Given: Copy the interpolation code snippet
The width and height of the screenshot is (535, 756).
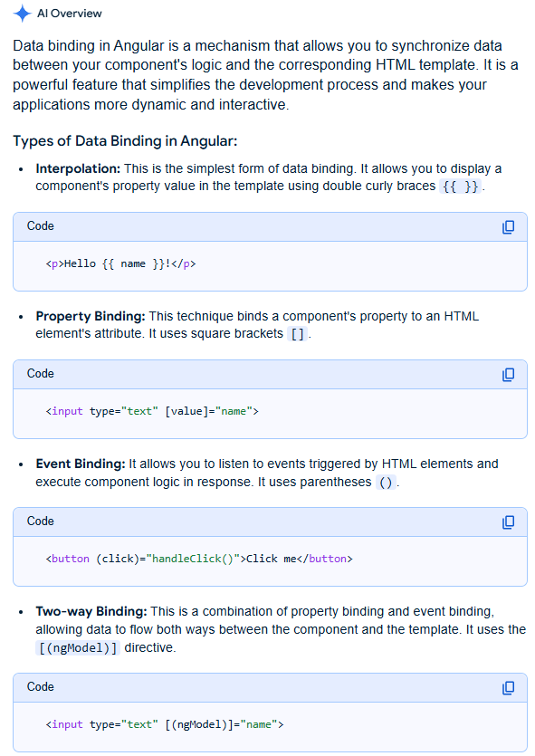Looking at the screenshot, I should click(x=508, y=227).
